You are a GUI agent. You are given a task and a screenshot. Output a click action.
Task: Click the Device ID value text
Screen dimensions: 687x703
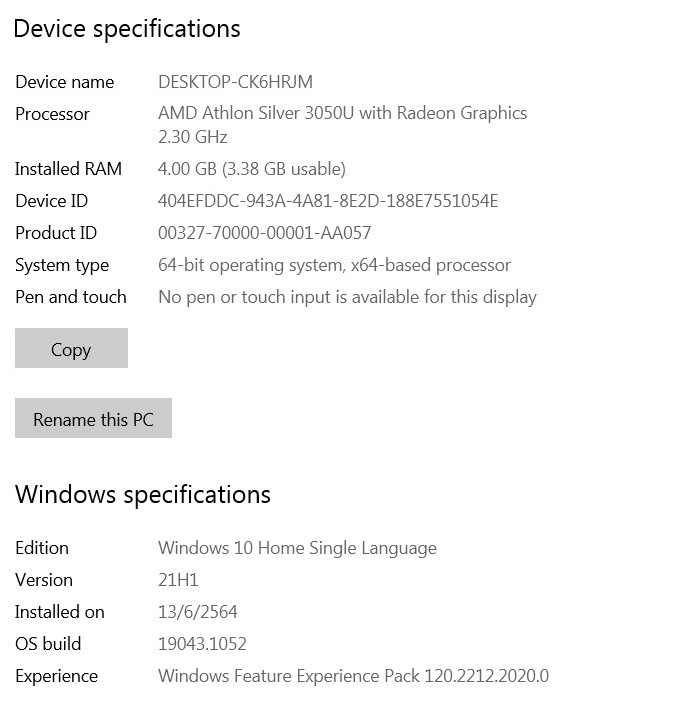[x=328, y=201]
